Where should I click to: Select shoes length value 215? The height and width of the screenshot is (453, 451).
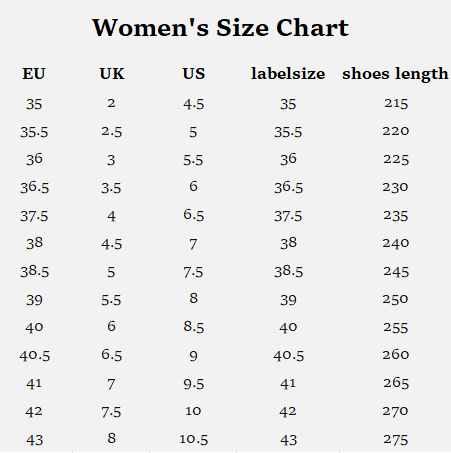396,103
